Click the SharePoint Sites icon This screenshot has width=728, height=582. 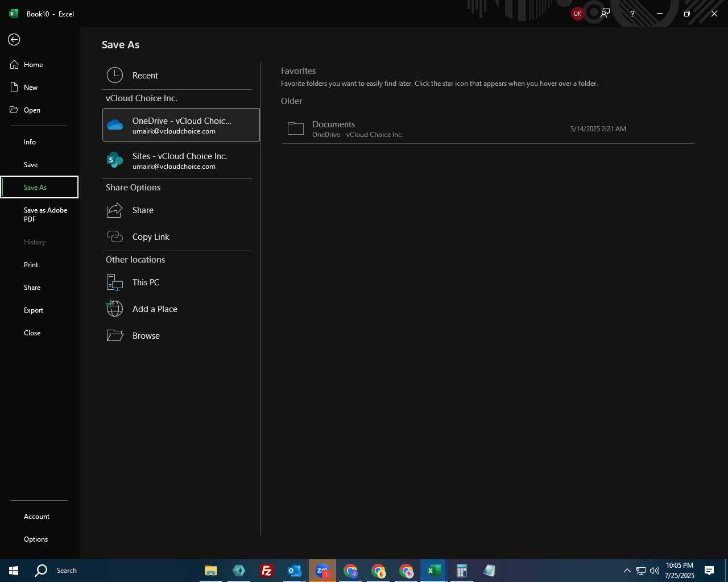click(115, 160)
